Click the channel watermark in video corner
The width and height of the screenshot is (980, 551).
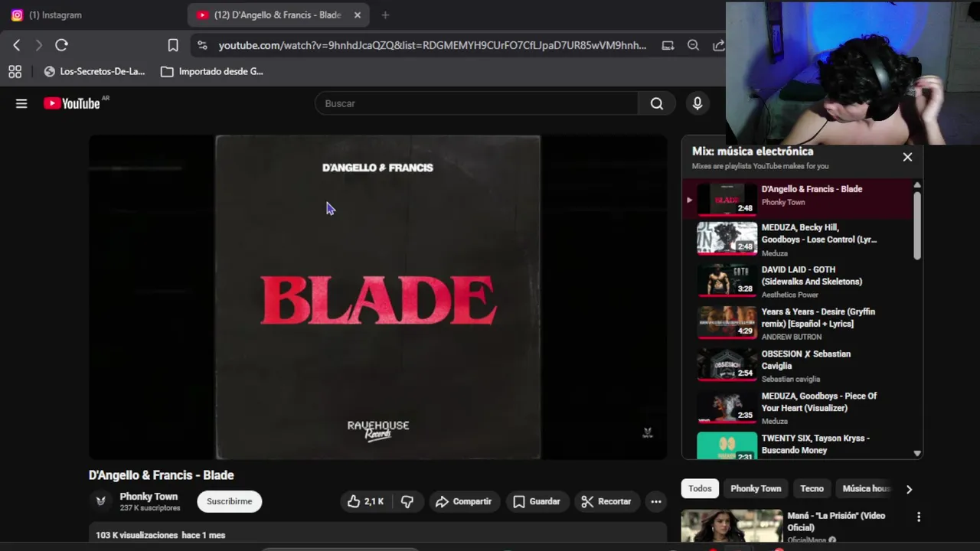click(647, 433)
